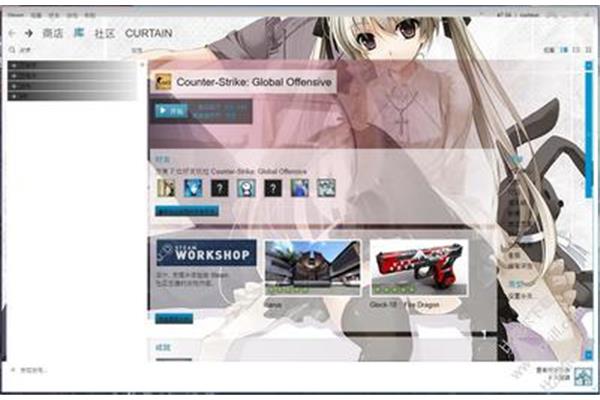This screenshot has width=600, height=400.
Task: Switch to the grid view icon
Action: pyautogui.click(x=589, y=50)
